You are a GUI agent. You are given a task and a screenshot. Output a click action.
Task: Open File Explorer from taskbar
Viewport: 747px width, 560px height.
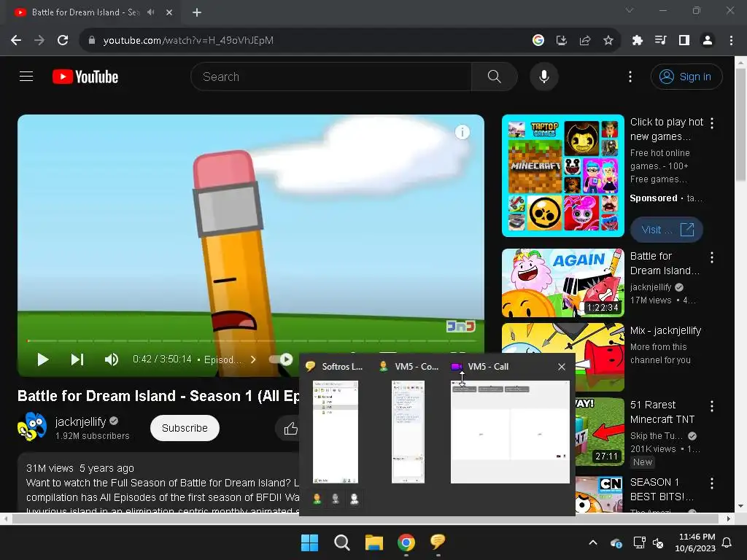point(374,542)
